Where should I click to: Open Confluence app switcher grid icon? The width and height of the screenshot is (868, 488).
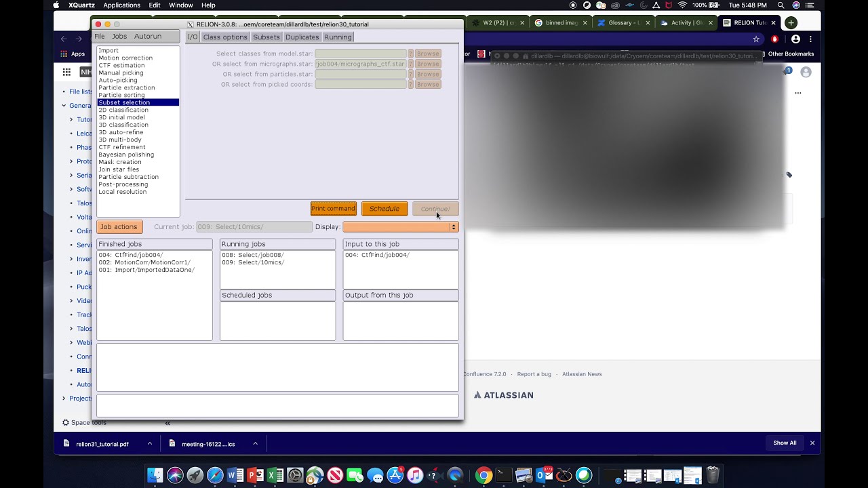(66, 72)
